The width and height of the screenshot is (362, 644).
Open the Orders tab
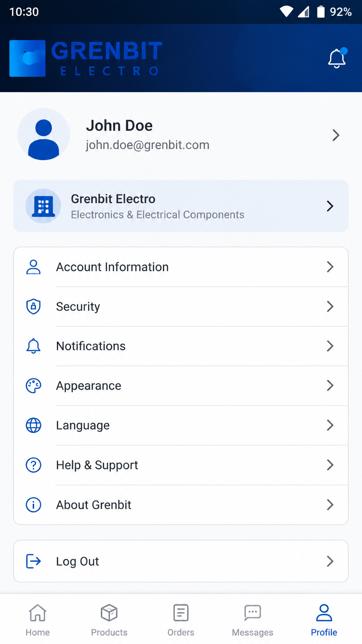(x=181, y=620)
